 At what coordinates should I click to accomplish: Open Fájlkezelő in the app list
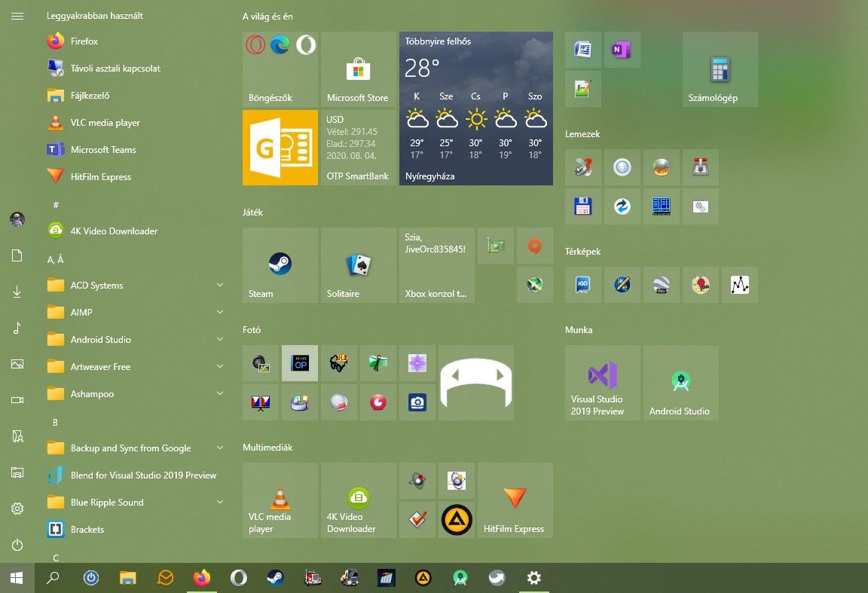click(136, 95)
